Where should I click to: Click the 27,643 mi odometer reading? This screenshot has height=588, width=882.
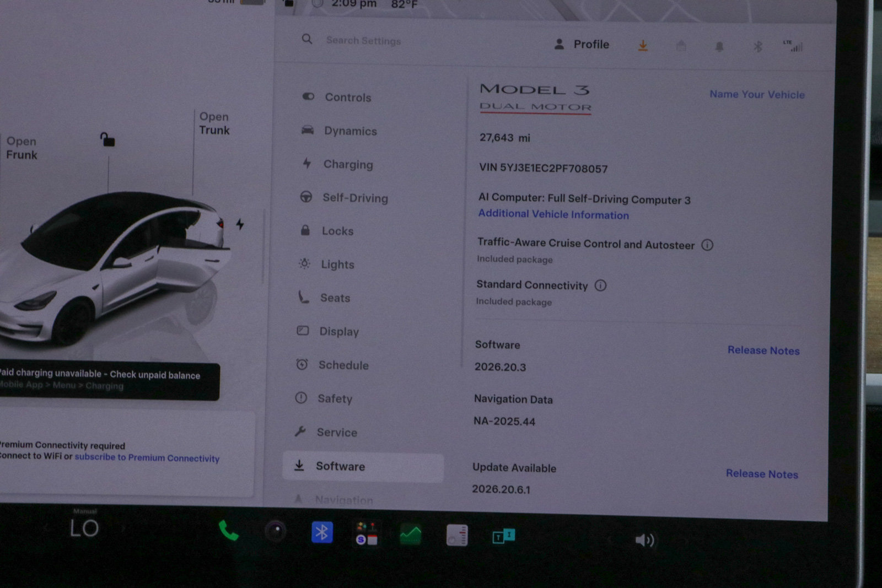tap(504, 138)
